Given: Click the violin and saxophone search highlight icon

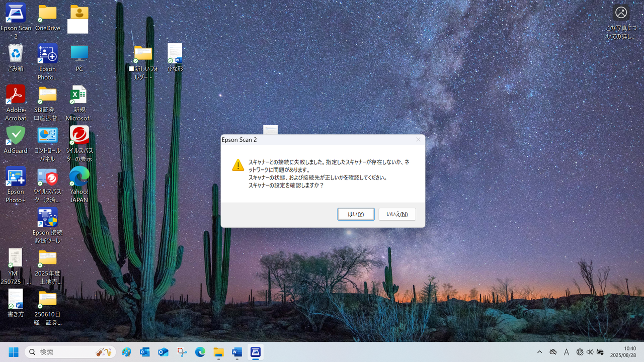Looking at the screenshot, I should click(x=104, y=352).
